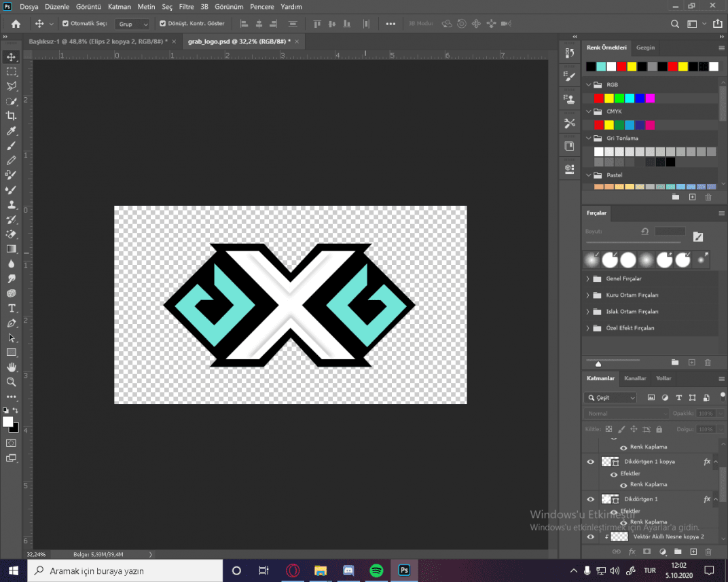Viewport: 728px width, 582px height.
Task: Click the share icon at top right
Action: (x=717, y=24)
